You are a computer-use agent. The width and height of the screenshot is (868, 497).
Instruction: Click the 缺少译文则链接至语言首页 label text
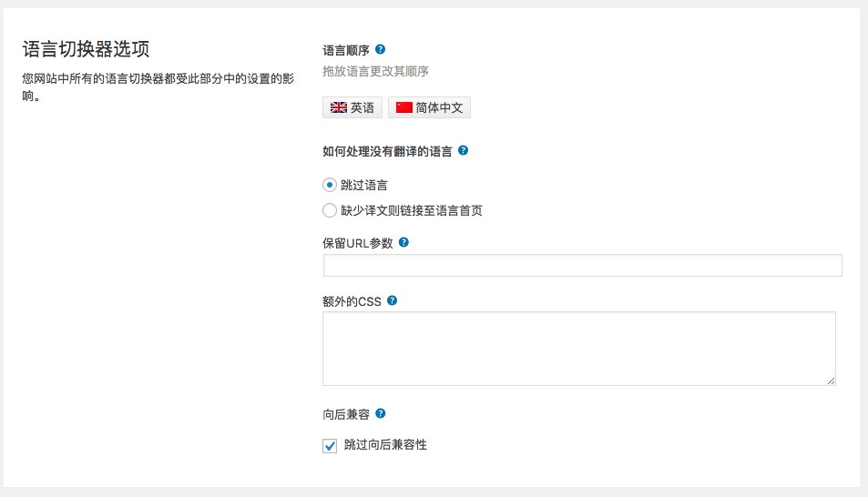coord(412,210)
